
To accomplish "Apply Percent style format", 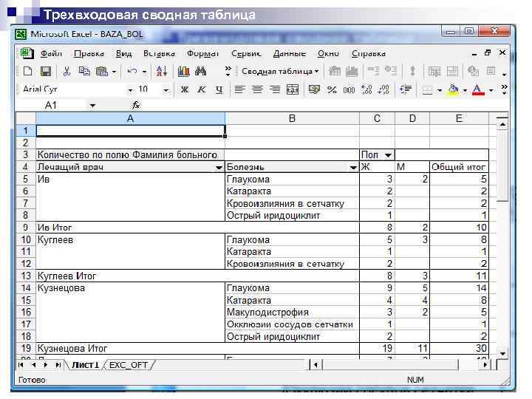I will click(x=332, y=89).
